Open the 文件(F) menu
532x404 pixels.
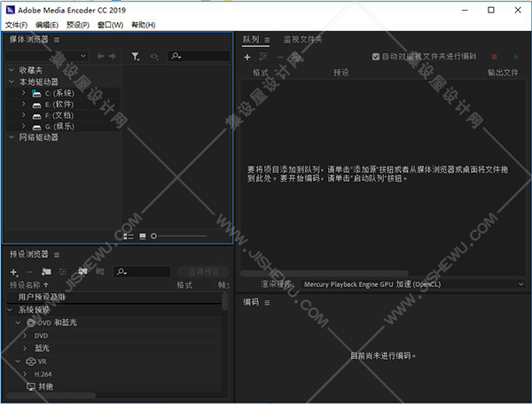16,25
